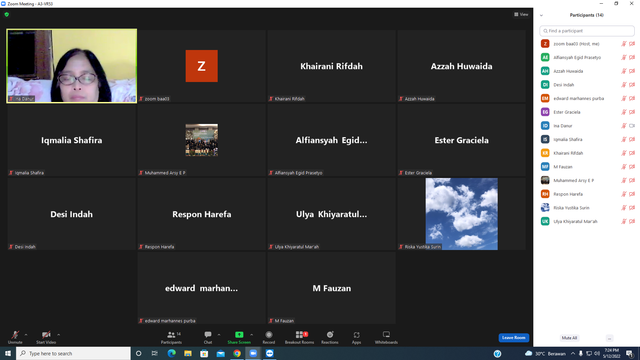Click Desi Indah avatar in participants list

coord(545,85)
